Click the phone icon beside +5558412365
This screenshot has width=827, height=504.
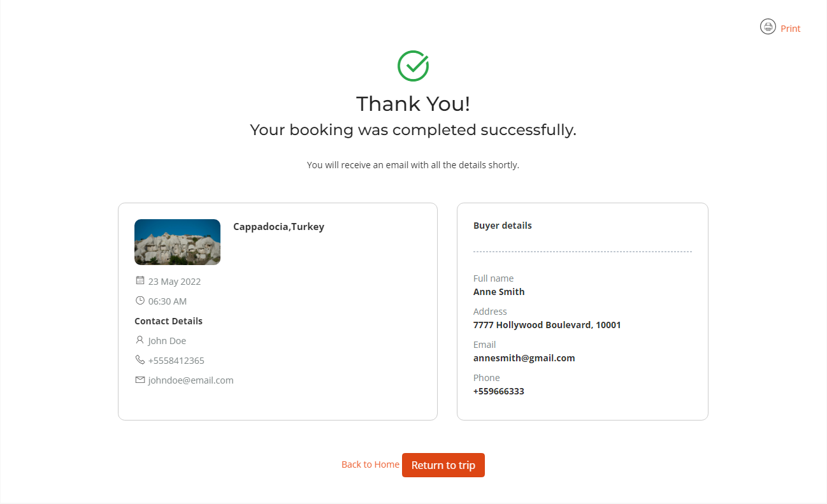coord(140,360)
